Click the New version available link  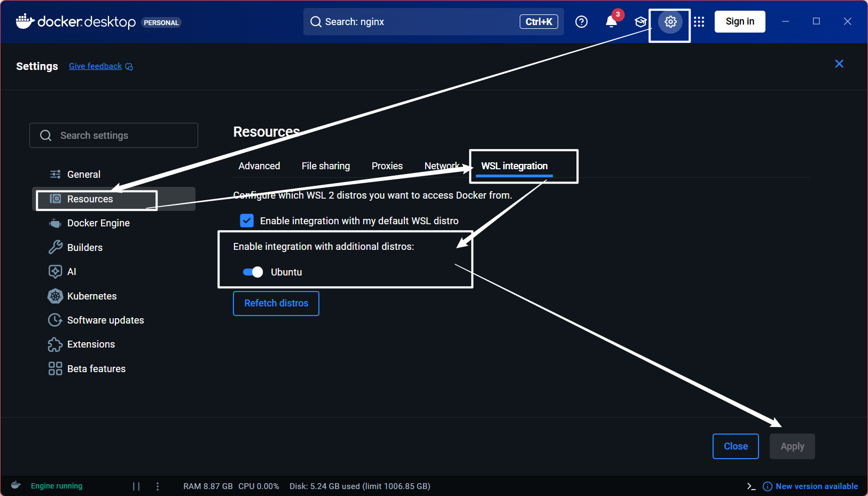pyautogui.click(x=817, y=486)
